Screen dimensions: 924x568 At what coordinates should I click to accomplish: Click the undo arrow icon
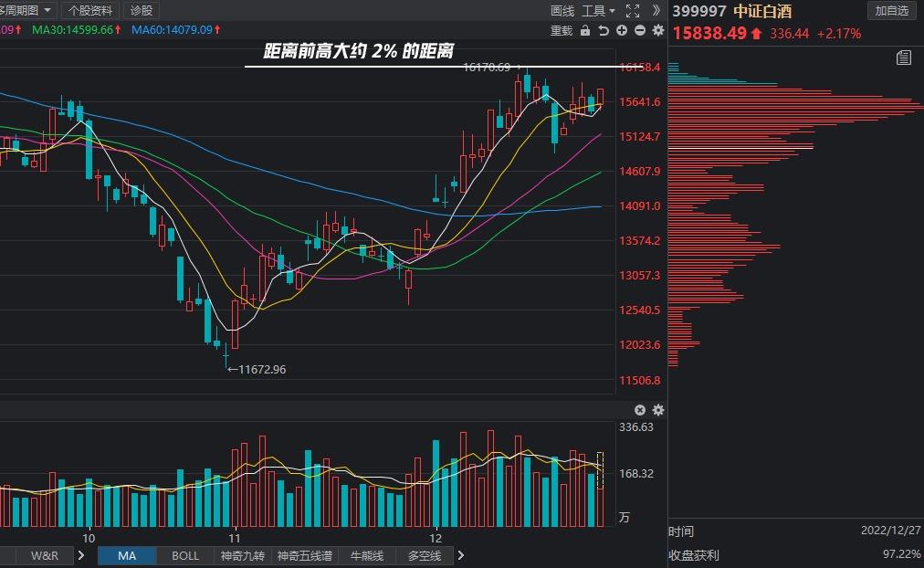tap(603, 31)
